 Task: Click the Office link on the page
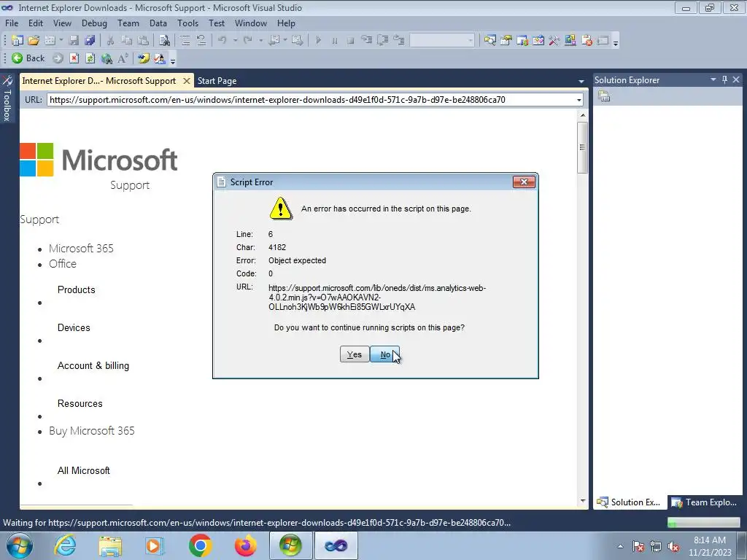pos(63,264)
